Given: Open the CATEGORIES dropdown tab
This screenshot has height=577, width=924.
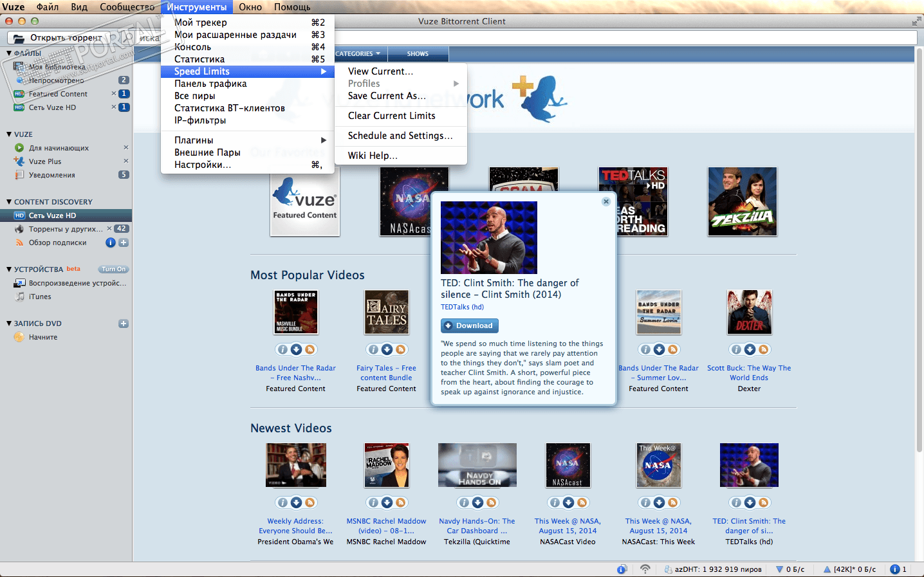Looking at the screenshot, I should click(358, 54).
